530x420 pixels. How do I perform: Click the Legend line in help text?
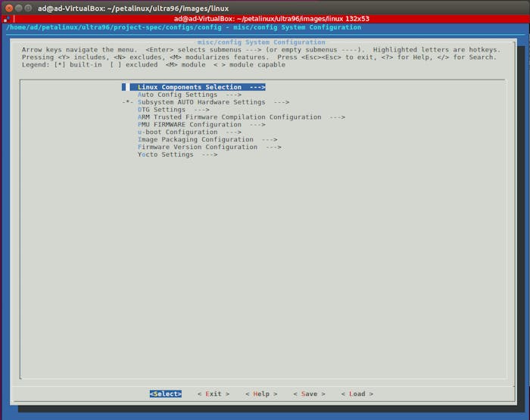tap(154, 64)
